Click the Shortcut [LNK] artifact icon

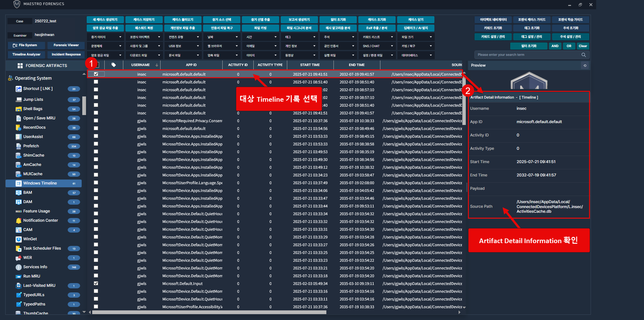pyautogui.click(x=18, y=89)
